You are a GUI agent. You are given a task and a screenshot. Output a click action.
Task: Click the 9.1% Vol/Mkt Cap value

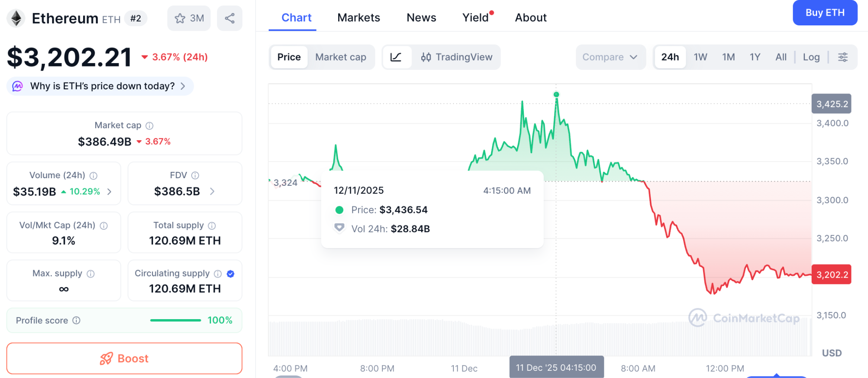coord(64,241)
